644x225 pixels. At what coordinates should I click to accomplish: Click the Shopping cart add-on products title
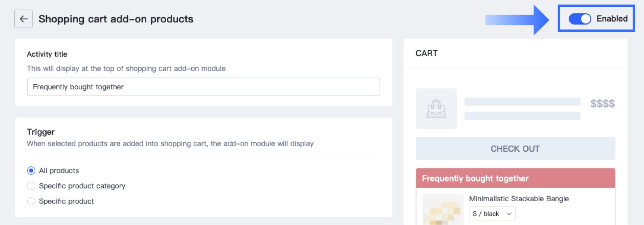tap(116, 19)
